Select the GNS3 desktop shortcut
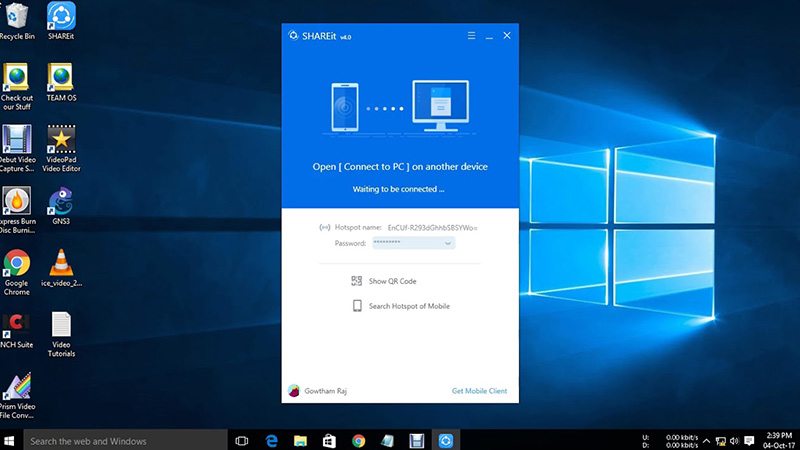Viewport: 800px width, 450px height. coord(61,206)
